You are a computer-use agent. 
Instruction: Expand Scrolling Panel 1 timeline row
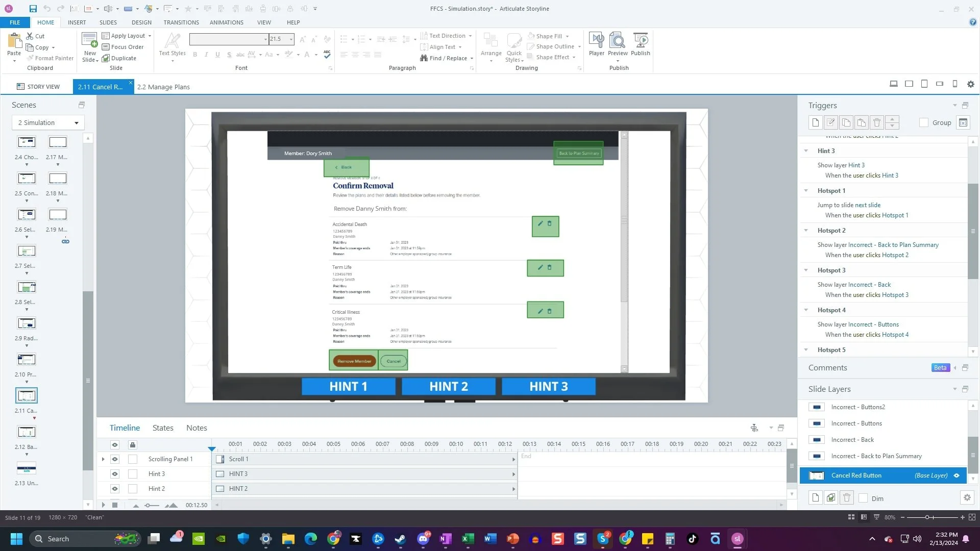[x=103, y=459]
